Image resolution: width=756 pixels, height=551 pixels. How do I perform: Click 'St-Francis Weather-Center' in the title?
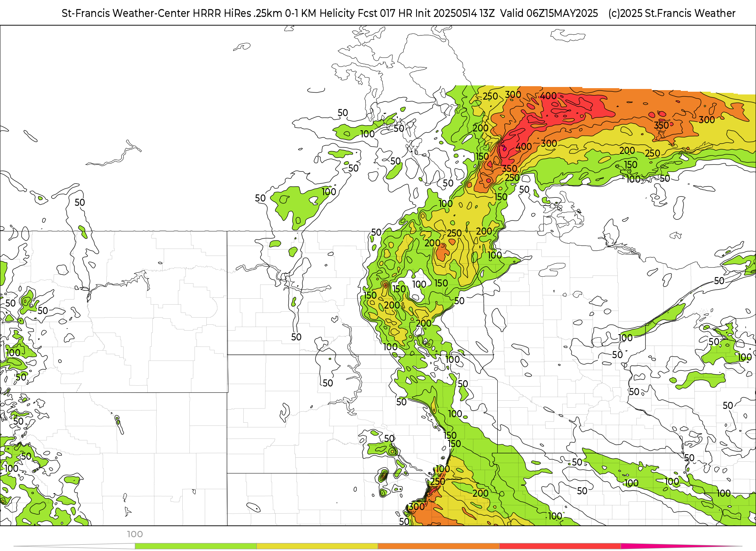click(126, 13)
